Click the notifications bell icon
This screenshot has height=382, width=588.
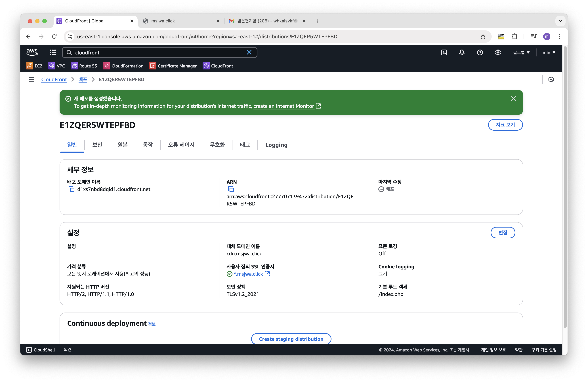coord(461,53)
